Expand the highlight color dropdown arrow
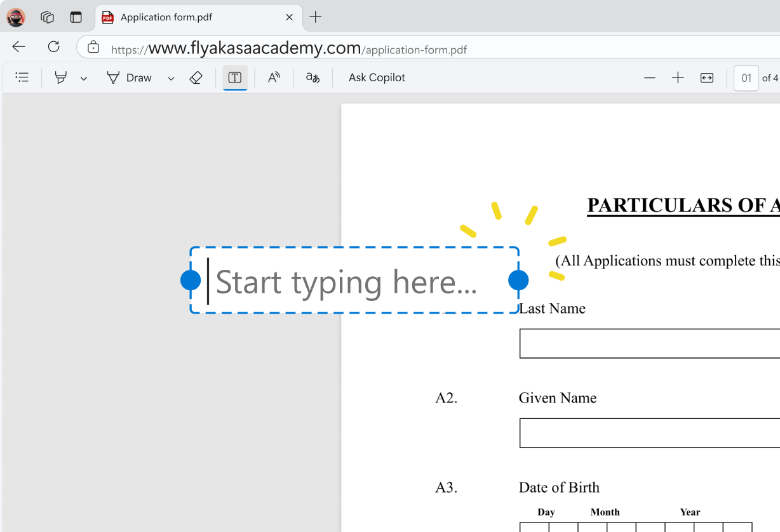 click(x=83, y=79)
